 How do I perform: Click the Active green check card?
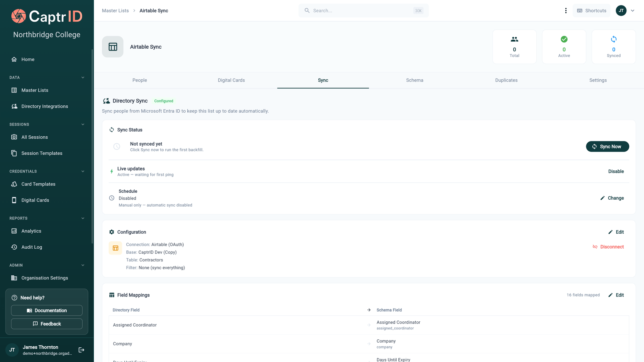point(564,47)
